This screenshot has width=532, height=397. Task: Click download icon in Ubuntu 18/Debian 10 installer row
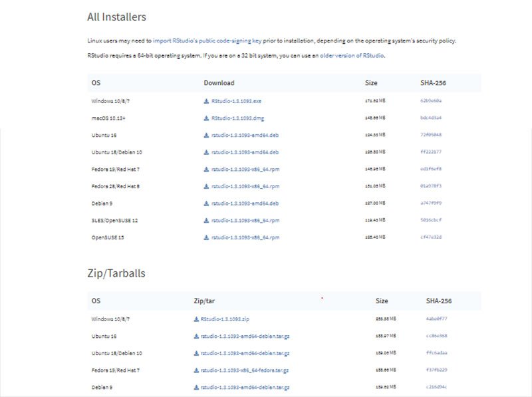[x=206, y=152]
